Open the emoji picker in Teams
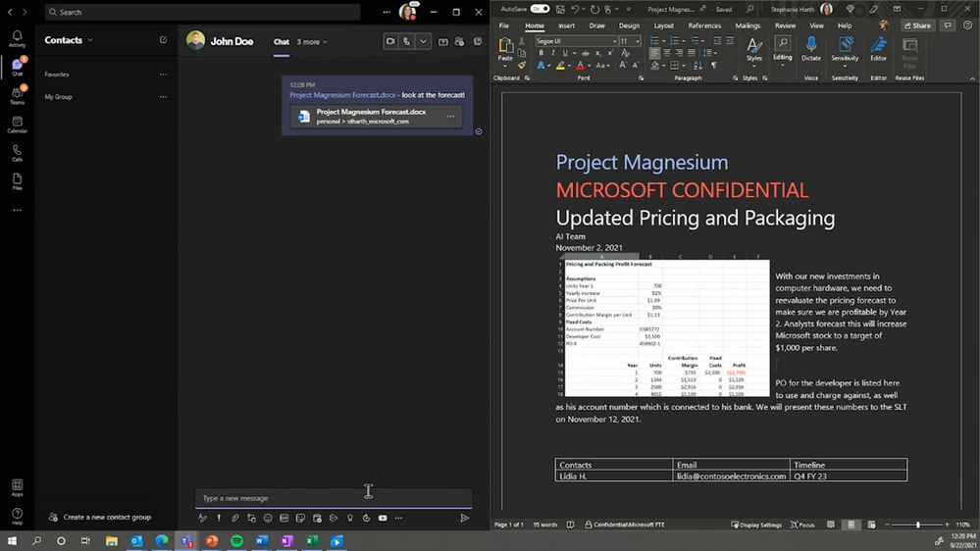 268,518
